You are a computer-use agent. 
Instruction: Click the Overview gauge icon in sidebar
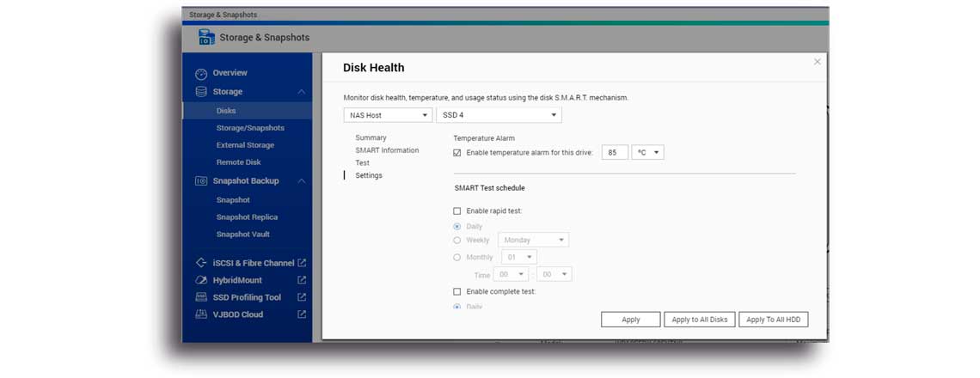click(x=201, y=74)
